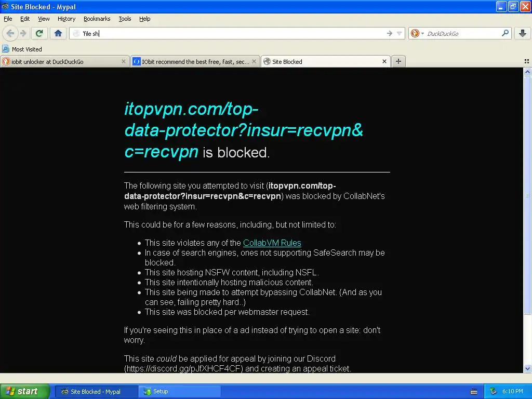Image resolution: width=532 pixels, height=399 pixels.
Task: Click the heading itopvpn.com/top-data-protector blocked URL
Action: [244, 130]
